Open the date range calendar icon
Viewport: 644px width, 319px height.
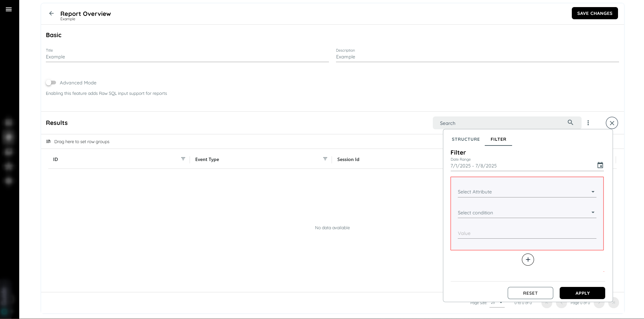pyautogui.click(x=600, y=165)
